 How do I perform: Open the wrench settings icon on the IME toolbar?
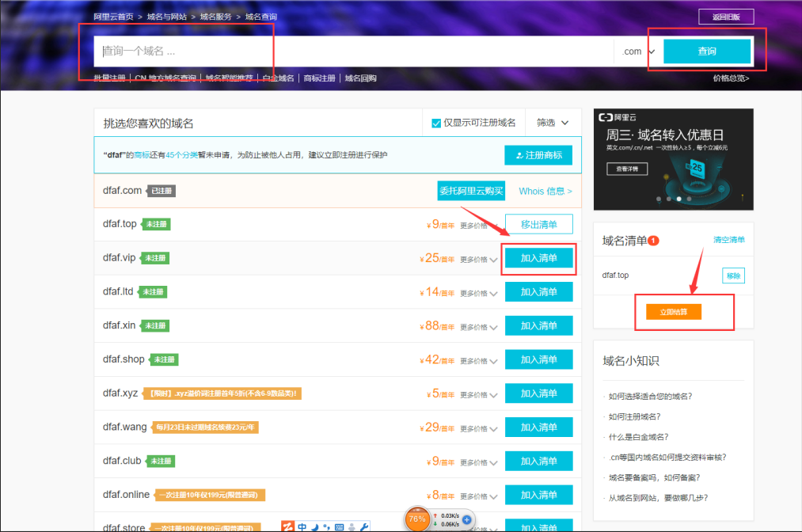[x=364, y=527]
